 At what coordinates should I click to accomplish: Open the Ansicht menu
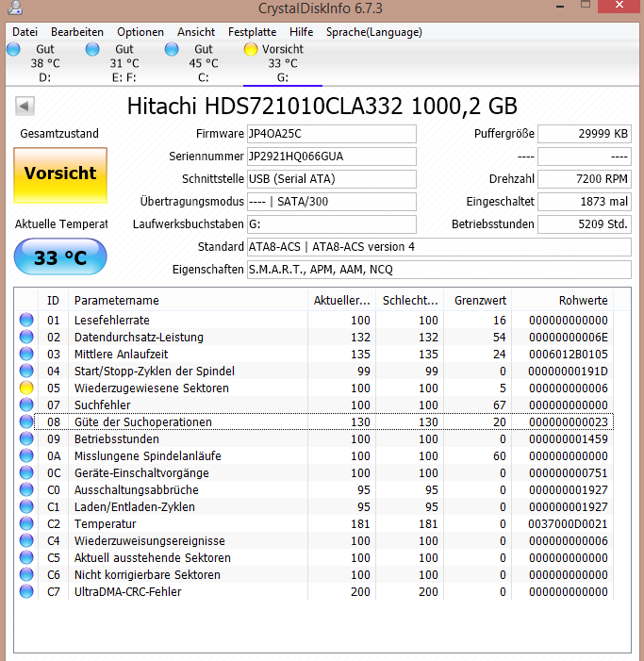196,32
